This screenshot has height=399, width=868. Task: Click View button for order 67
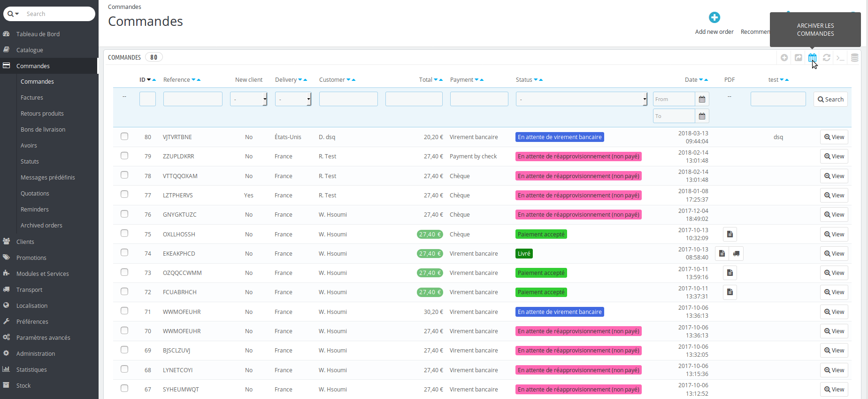(x=834, y=389)
